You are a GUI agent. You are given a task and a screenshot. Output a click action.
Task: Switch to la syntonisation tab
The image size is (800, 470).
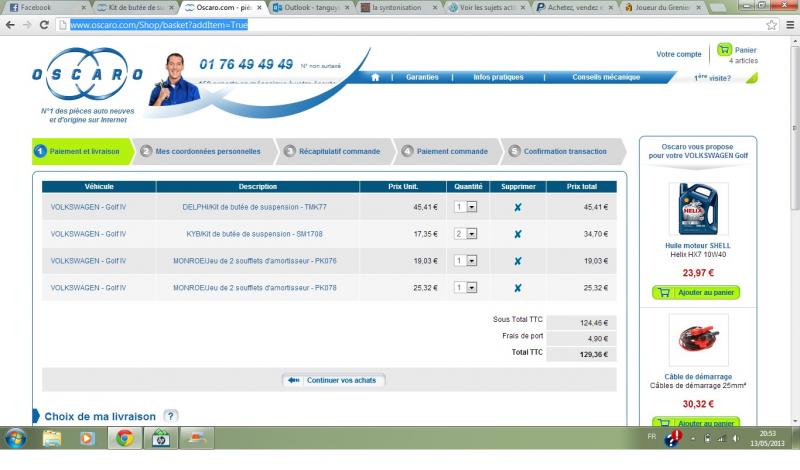(x=398, y=8)
